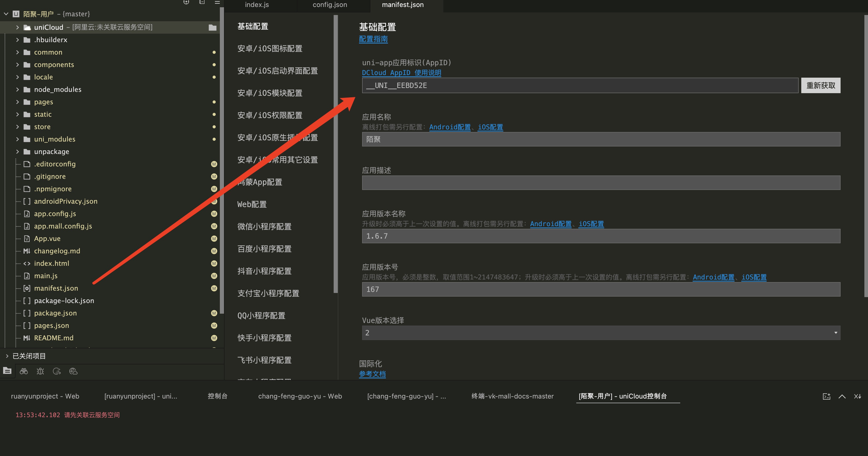Screen dimensions: 868x456
Task: Maximize console panel with up chevron
Action: (842, 396)
